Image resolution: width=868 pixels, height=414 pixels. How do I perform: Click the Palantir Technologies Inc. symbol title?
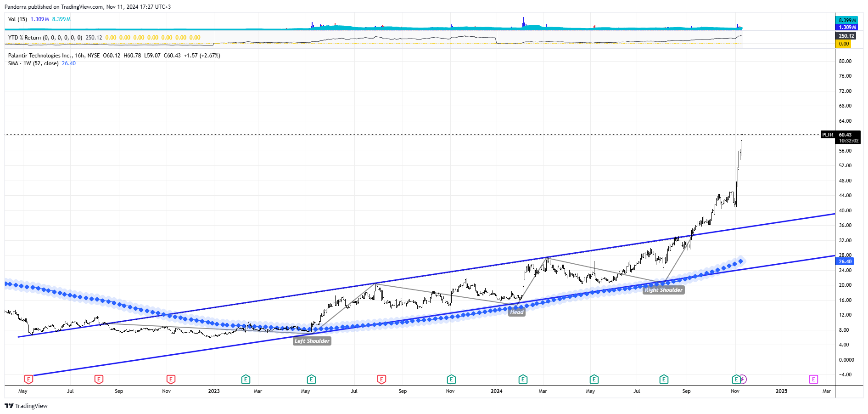pos(40,56)
